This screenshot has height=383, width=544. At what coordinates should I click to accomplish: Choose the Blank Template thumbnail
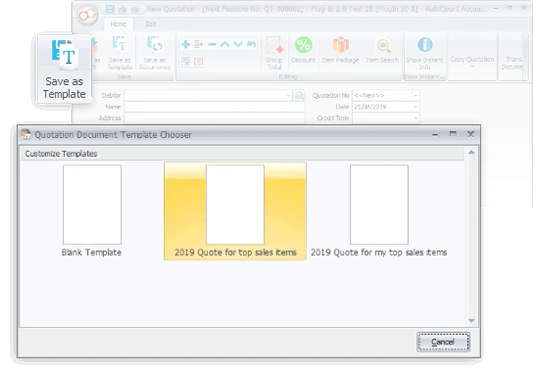point(92,211)
